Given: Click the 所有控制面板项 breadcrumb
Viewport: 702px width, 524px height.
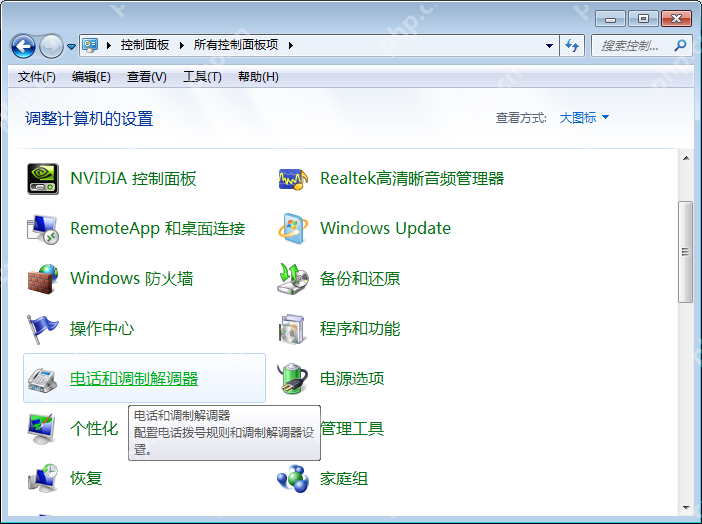Looking at the screenshot, I should click(236, 45).
